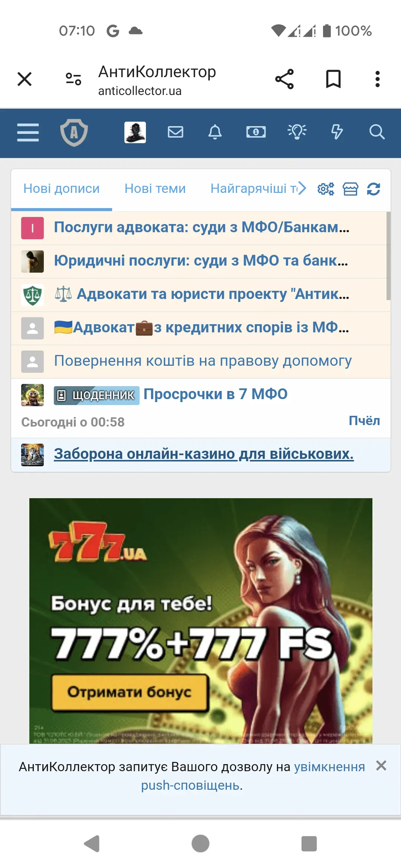
Task: Expand more tabs with the right chevron
Action: tap(303, 188)
